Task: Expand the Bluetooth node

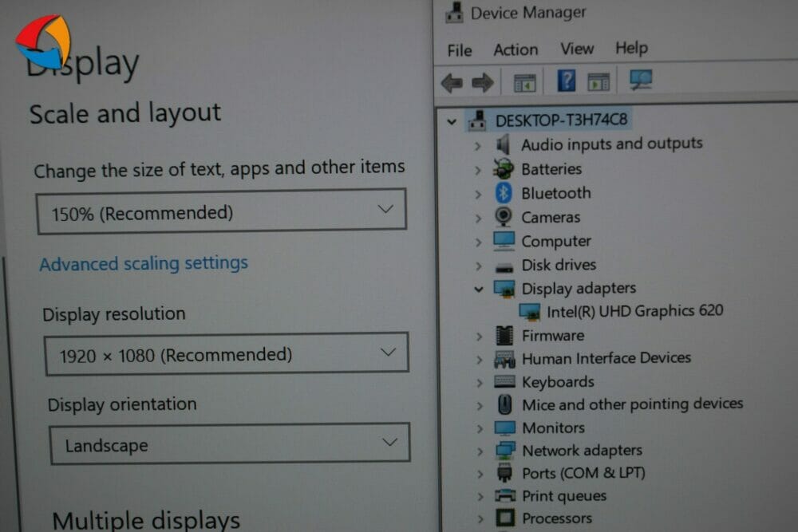Action: [x=478, y=194]
